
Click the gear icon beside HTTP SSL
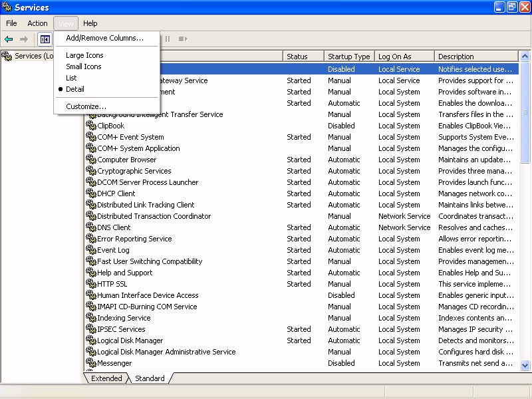coord(91,284)
